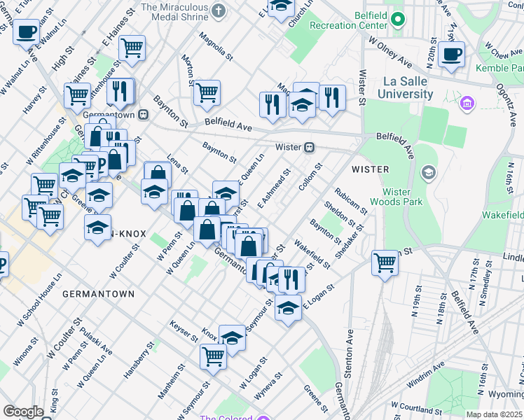Select the school marker near Church Ln

(281, 7)
